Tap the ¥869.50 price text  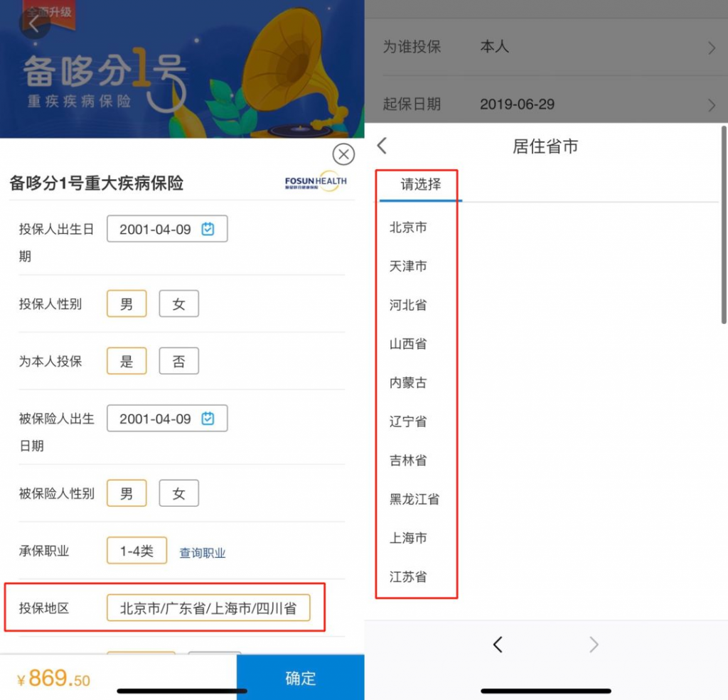point(54,679)
